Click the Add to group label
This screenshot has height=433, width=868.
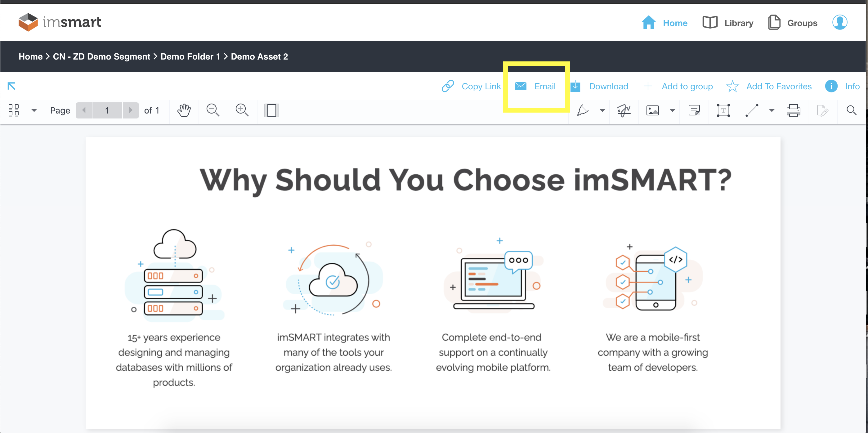[687, 87]
